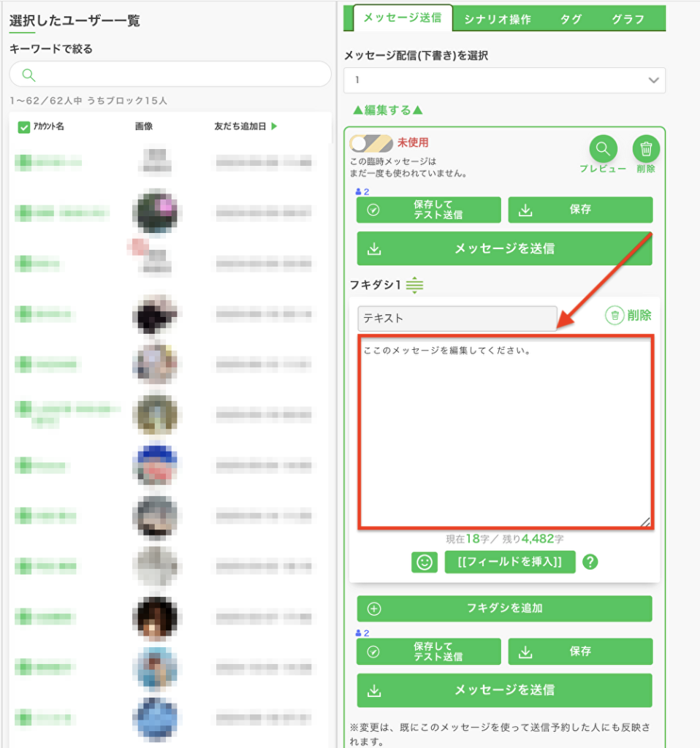
Task: Click the [[フィールドを挿入]] button
Action: tap(509, 562)
